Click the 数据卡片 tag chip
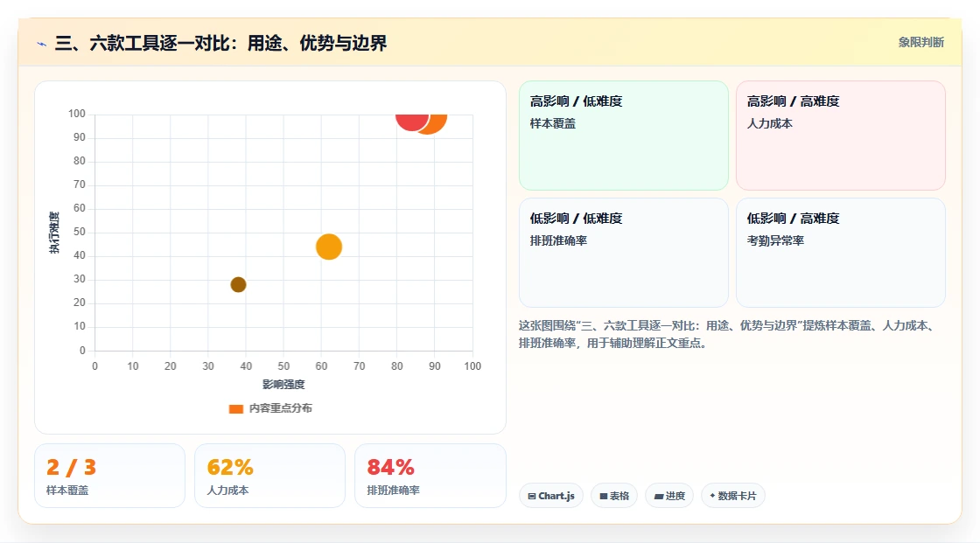 733,496
